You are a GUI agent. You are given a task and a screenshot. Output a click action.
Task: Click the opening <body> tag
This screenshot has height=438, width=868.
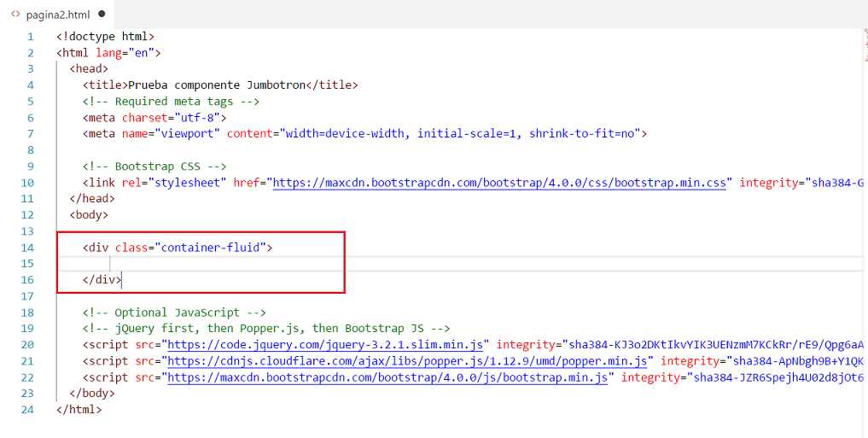89,215
